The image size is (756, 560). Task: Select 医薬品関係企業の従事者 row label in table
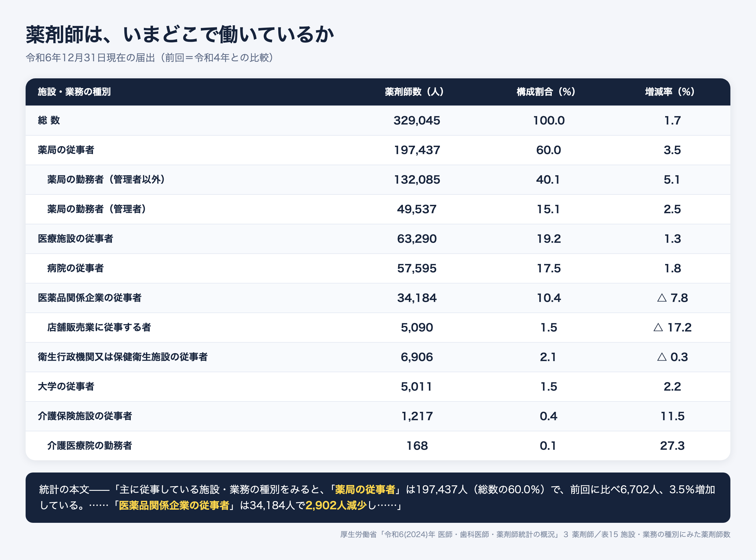click(90, 298)
